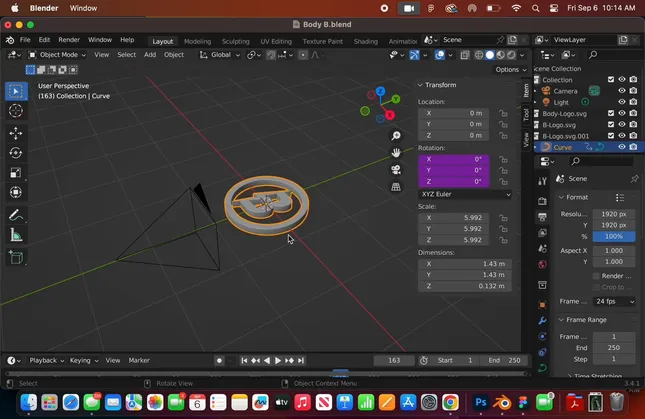Open the Render properties tab icon

542,201
